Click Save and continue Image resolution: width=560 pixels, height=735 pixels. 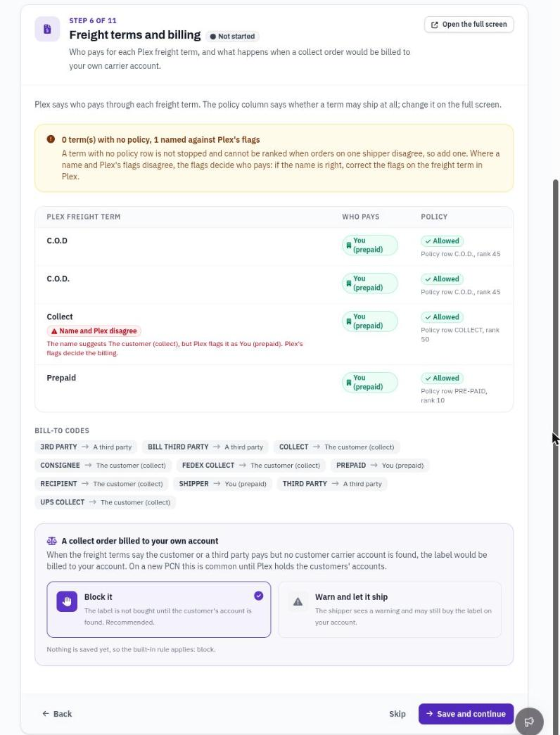point(466,714)
